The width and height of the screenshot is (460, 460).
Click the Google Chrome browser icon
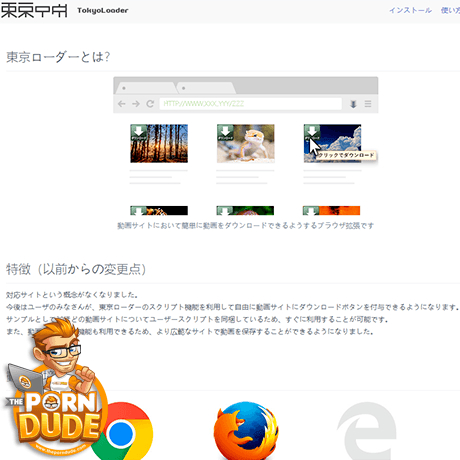[123, 432]
